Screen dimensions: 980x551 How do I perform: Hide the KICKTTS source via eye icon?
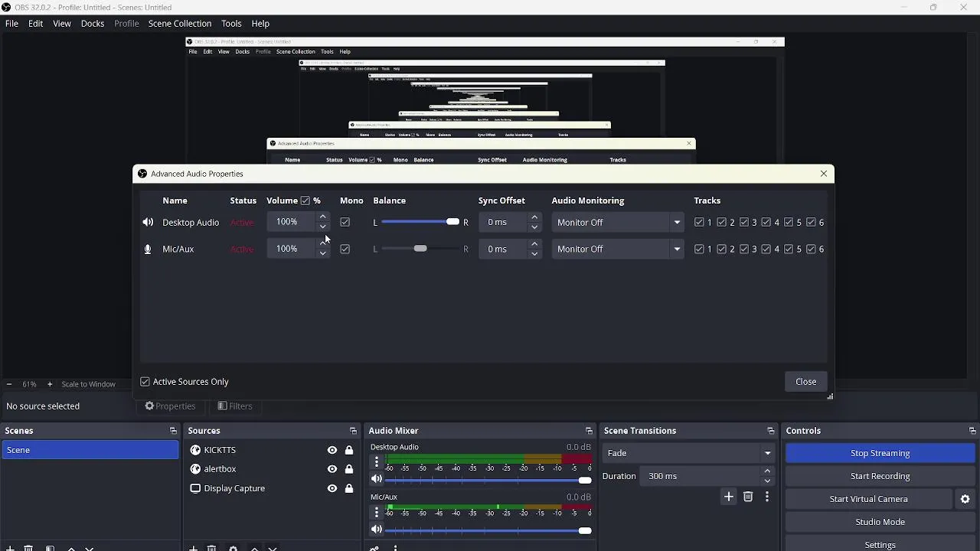click(332, 450)
